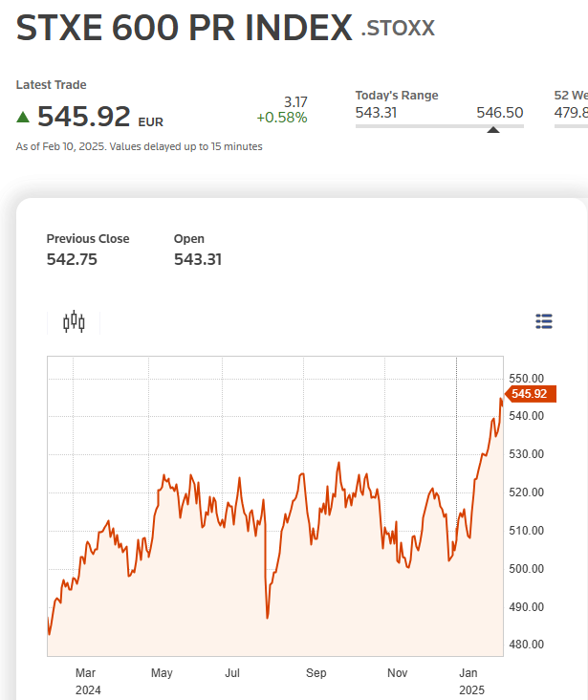Click the Sep label on time axis
The height and width of the screenshot is (700, 588).
tap(316, 673)
